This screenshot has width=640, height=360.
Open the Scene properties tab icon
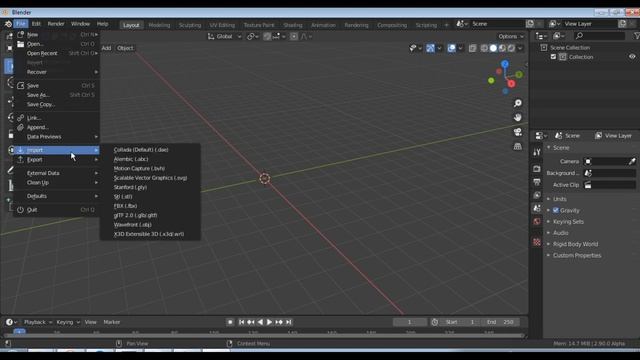click(x=537, y=209)
